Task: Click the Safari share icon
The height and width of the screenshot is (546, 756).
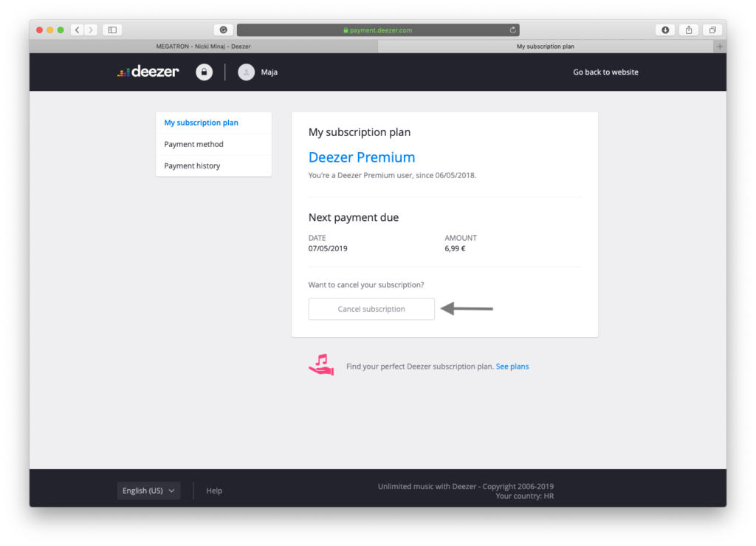Action: (x=689, y=30)
